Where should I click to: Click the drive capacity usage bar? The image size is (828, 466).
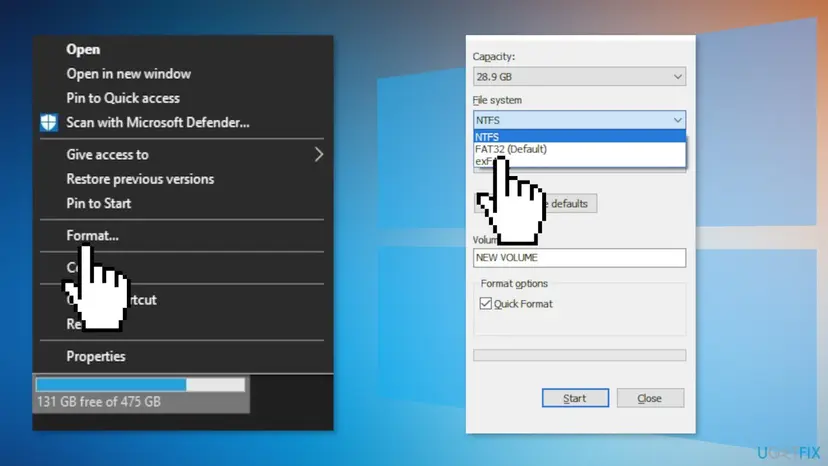tap(140, 385)
